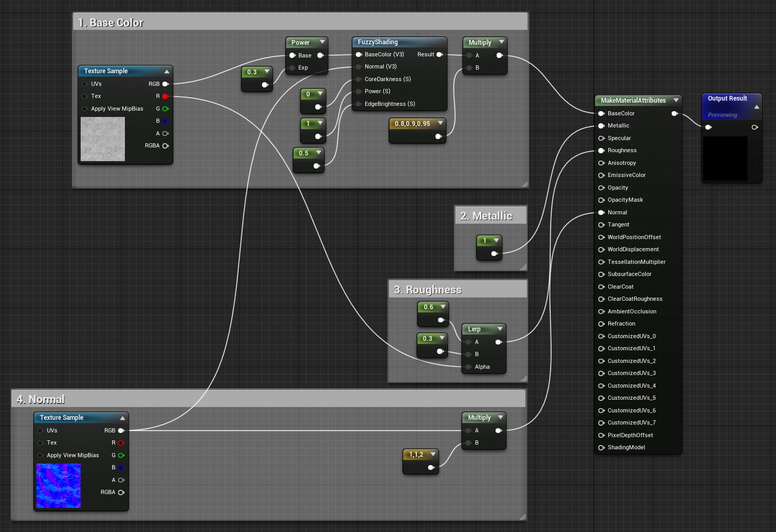
Task: Collapse the Base Color Texture Sample node
Action: 167,71
